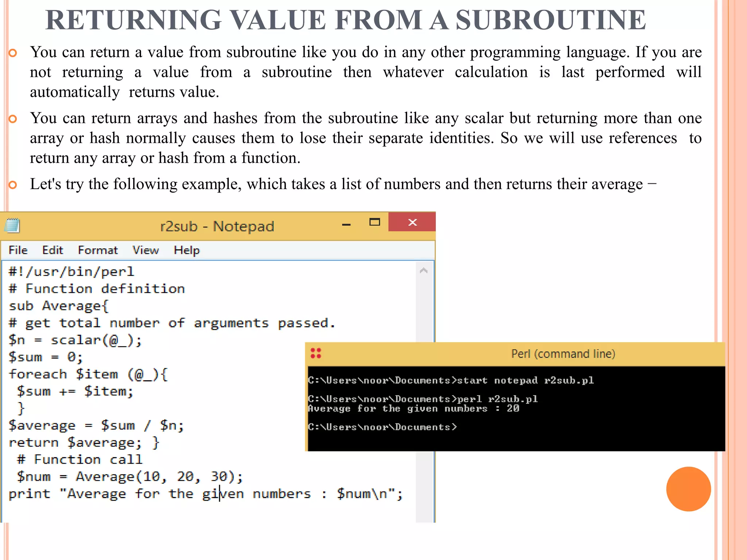The image size is (747, 560).
Task: Click the '$average = $sum / $n;' line
Action: tap(96, 425)
